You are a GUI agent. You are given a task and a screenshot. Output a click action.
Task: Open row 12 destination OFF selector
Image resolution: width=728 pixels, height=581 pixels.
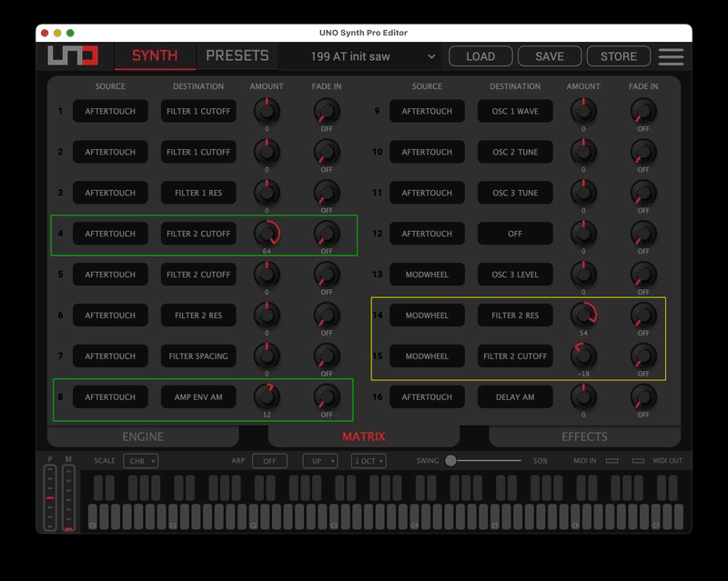(x=515, y=234)
